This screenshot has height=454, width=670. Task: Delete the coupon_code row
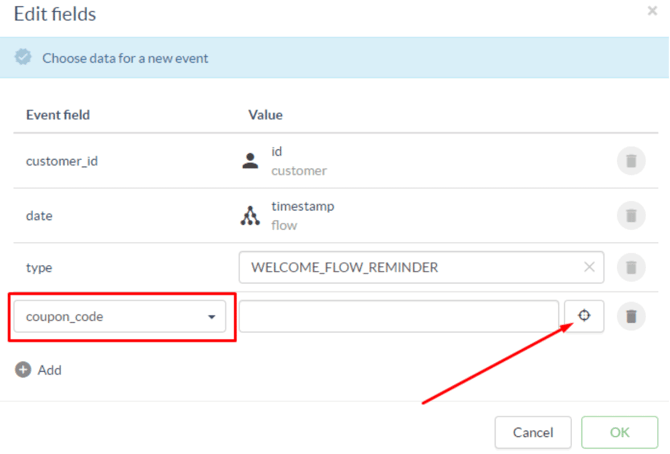tap(631, 317)
